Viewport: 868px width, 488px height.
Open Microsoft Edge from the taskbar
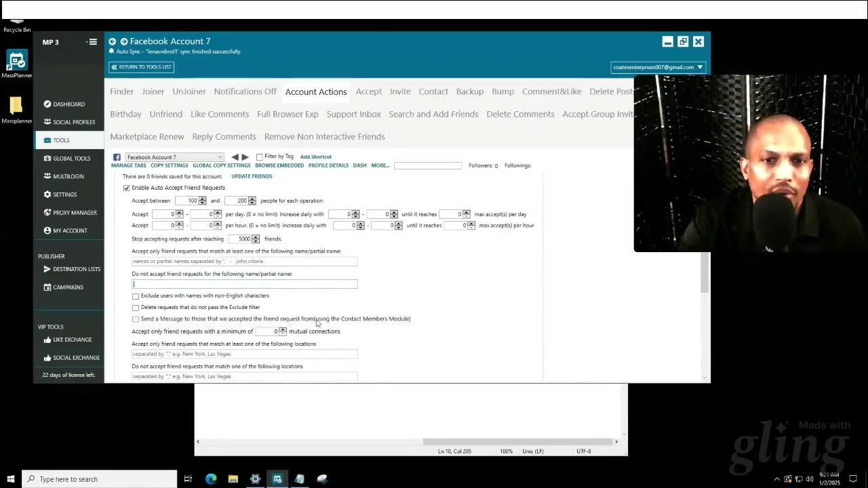211,479
